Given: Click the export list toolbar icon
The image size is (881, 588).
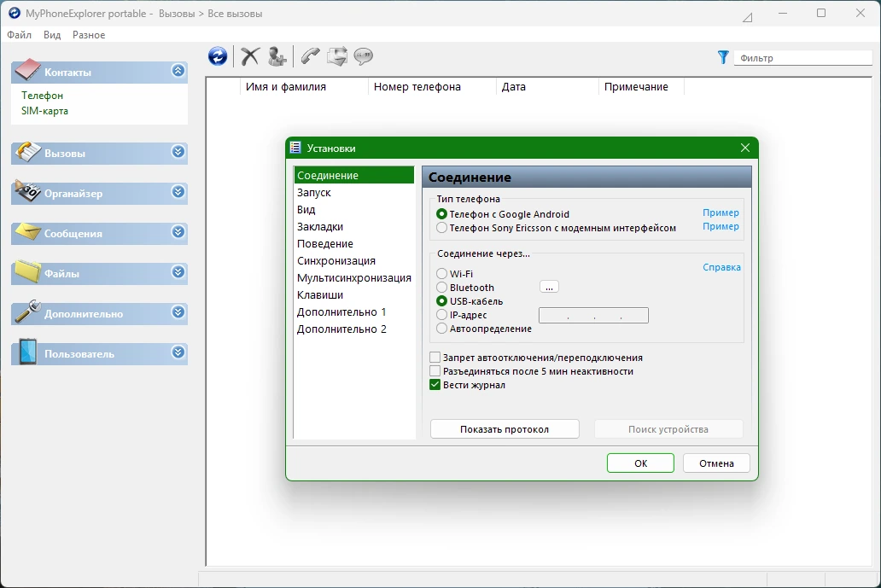Looking at the screenshot, I should coord(337,56).
